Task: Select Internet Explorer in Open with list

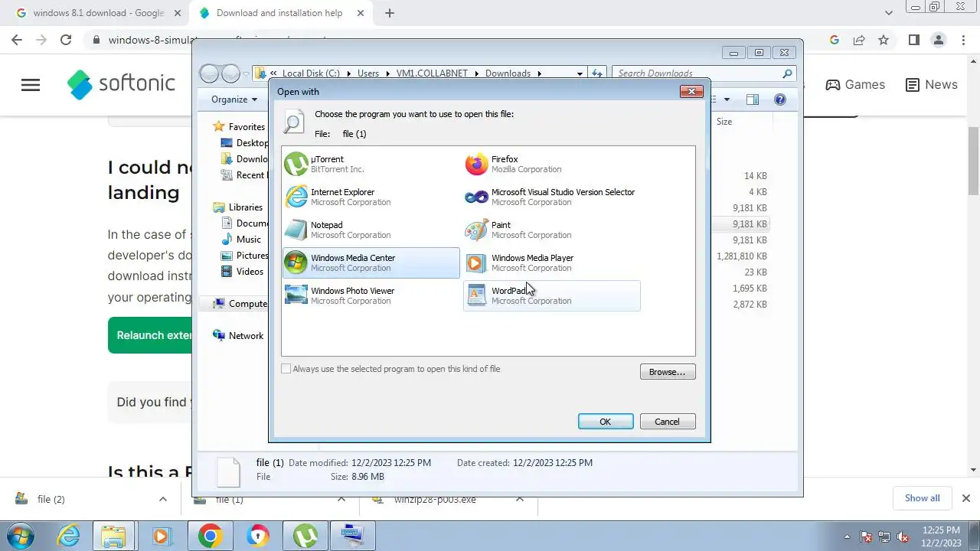Action: tap(371, 197)
